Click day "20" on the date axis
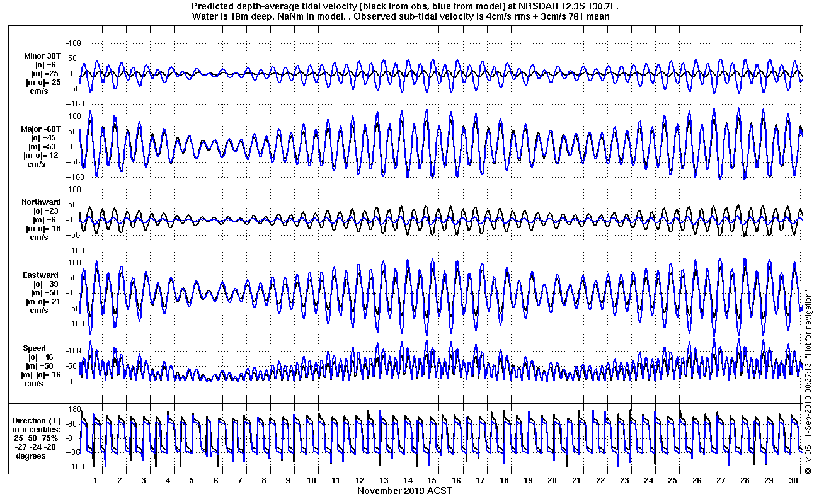Image resolution: width=819 pixels, height=504 pixels. pyautogui.click(x=553, y=480)
